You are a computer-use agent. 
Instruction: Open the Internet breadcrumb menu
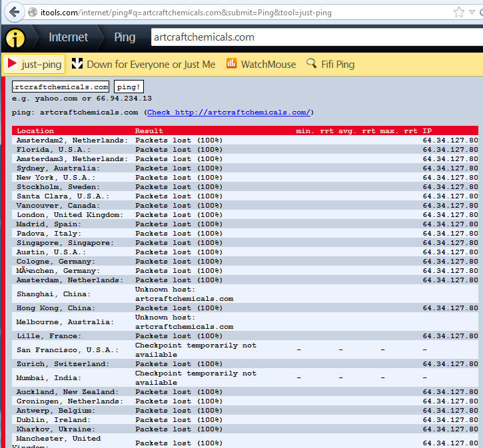coord(68,37)
